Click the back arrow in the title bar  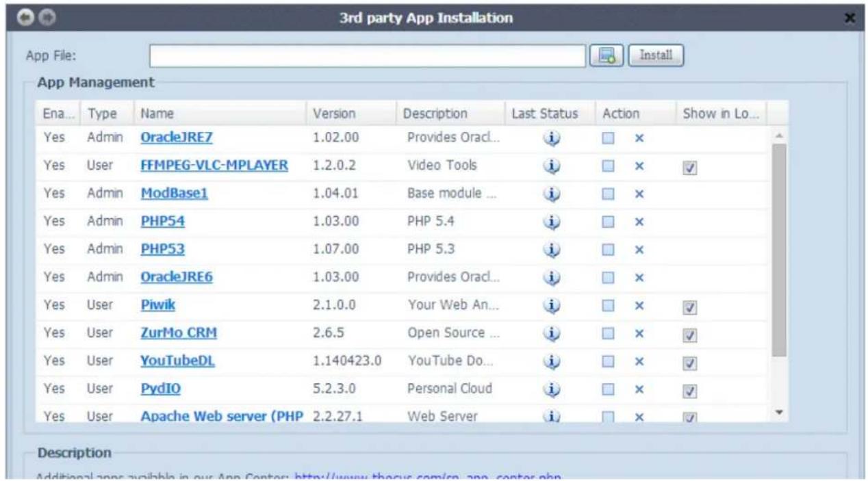tap(25, 18)
